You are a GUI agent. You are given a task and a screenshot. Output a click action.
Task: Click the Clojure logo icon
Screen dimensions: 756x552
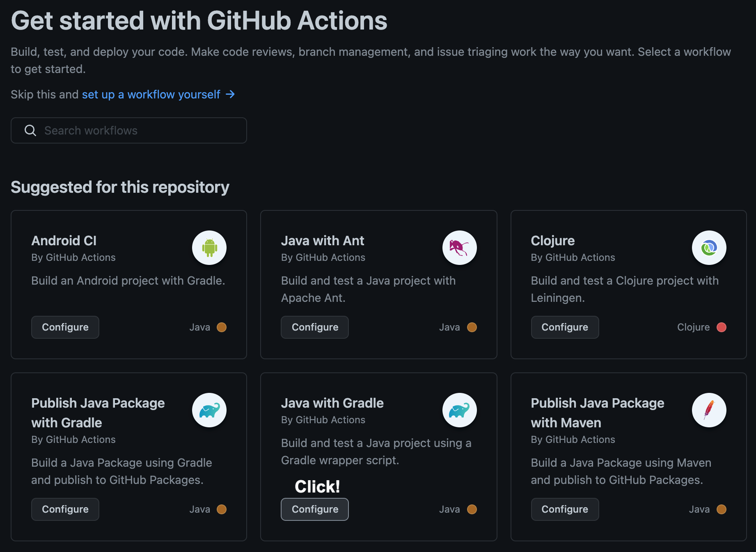click(709, 248)
